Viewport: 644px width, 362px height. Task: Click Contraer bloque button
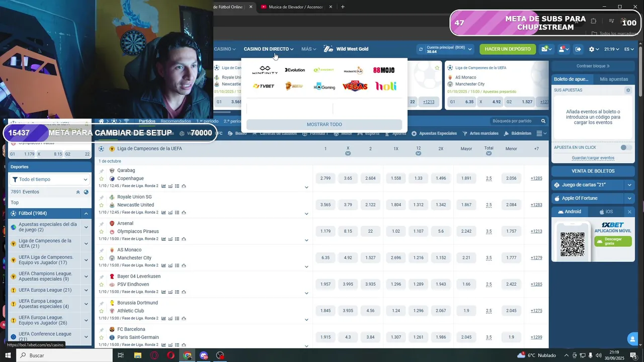pyautogui.click(x=593, y=66)
